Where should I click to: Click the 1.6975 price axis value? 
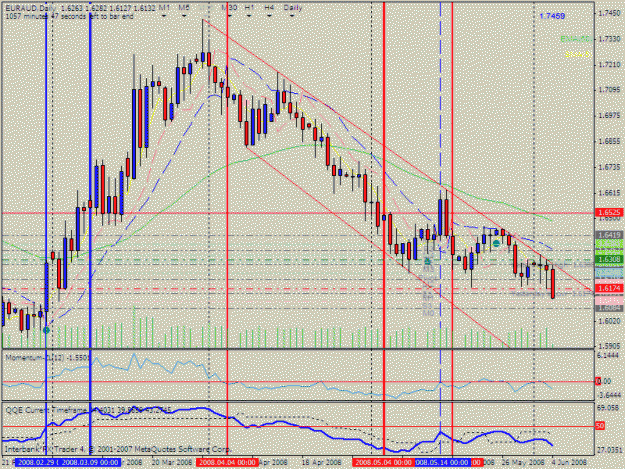[610, 116]
